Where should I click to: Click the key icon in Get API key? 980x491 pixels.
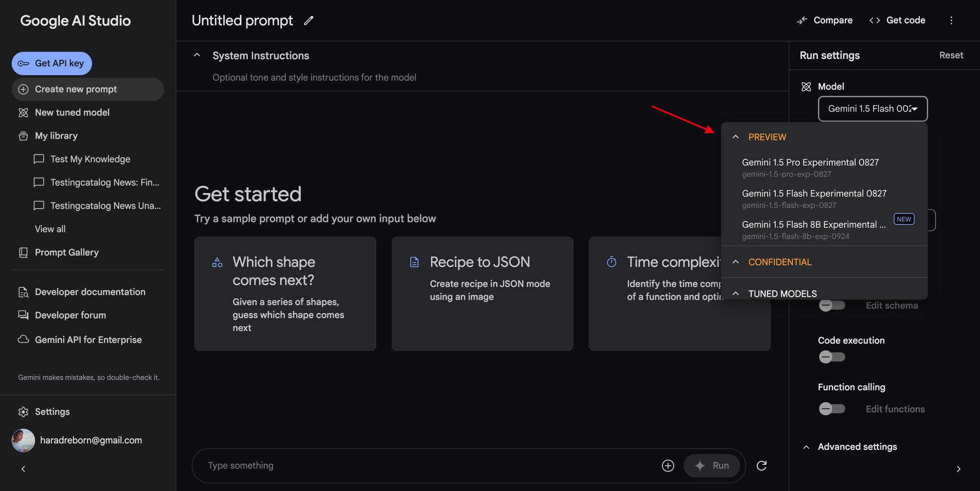tap(23, 64)
